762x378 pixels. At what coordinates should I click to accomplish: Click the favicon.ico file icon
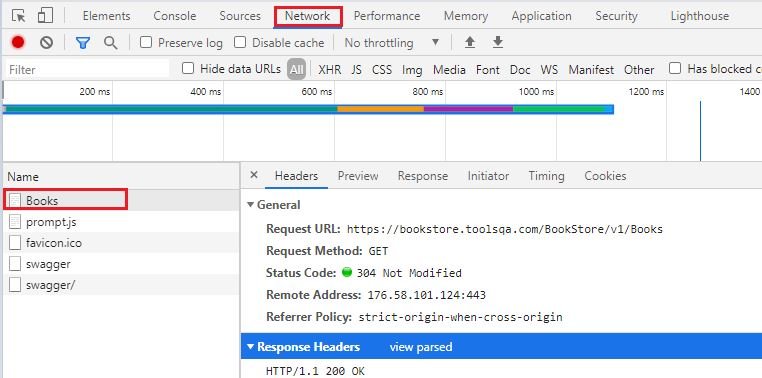pyautogui.click(x=16, y=242)
